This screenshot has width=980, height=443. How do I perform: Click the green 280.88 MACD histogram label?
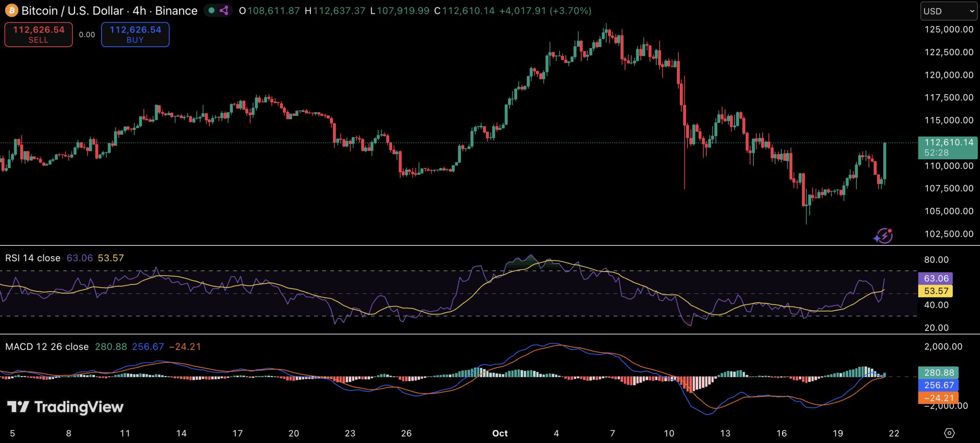938,373
